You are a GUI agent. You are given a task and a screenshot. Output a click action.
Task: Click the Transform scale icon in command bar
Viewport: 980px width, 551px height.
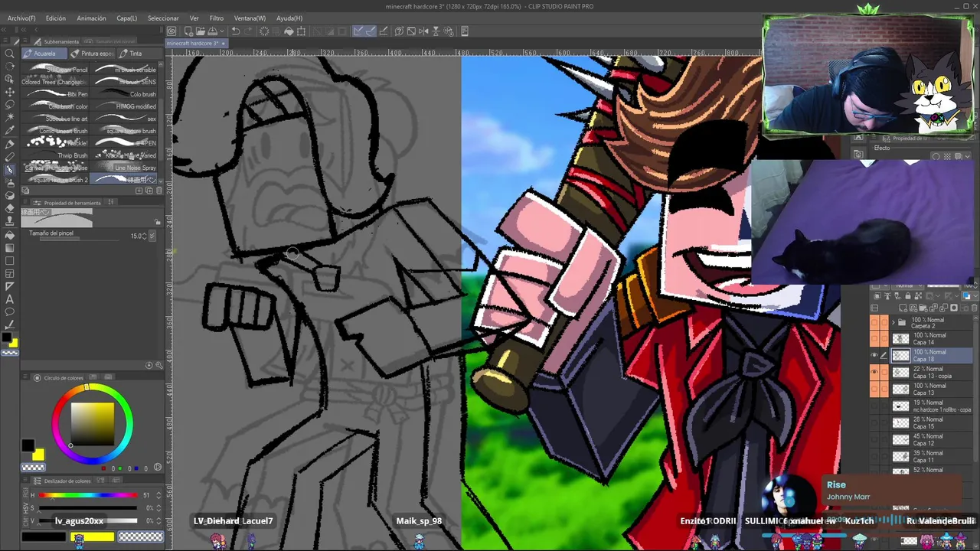302,31
